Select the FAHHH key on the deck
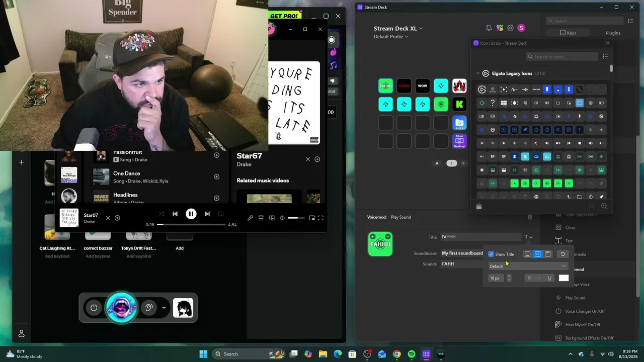 click(x=385, y=85)
